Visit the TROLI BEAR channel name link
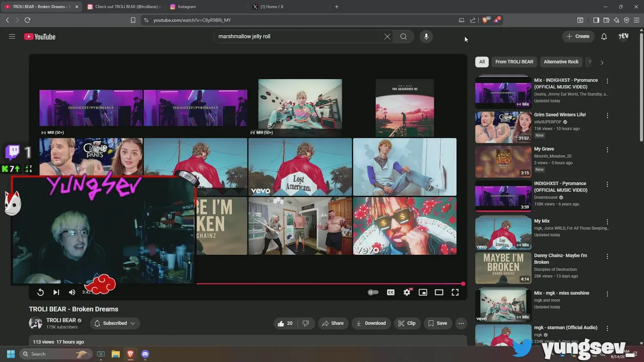This screenshot has width=644, height=362. coord(61,320)
